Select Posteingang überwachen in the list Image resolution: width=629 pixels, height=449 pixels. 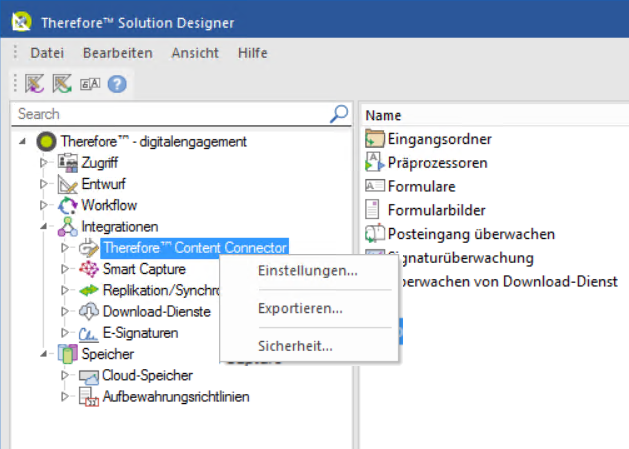point(471,234)
